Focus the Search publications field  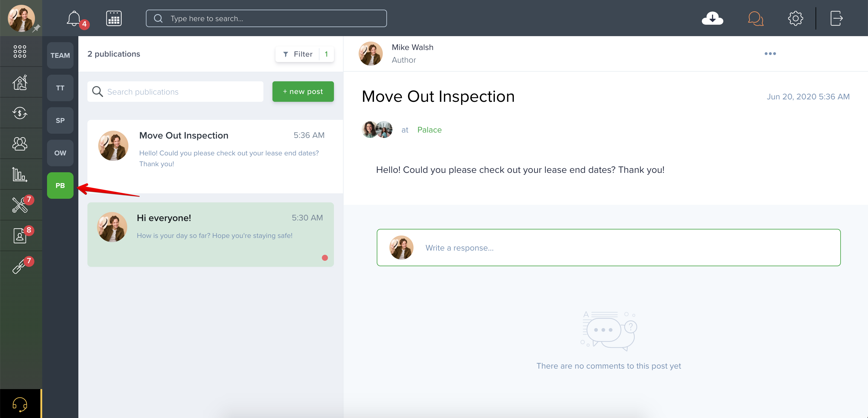[x=175, y=92]
